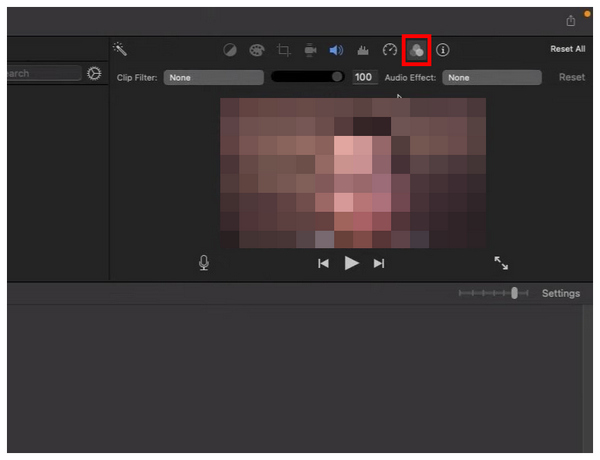
Task: Click the filter amount value 100
Action: [x=363, y=77]
